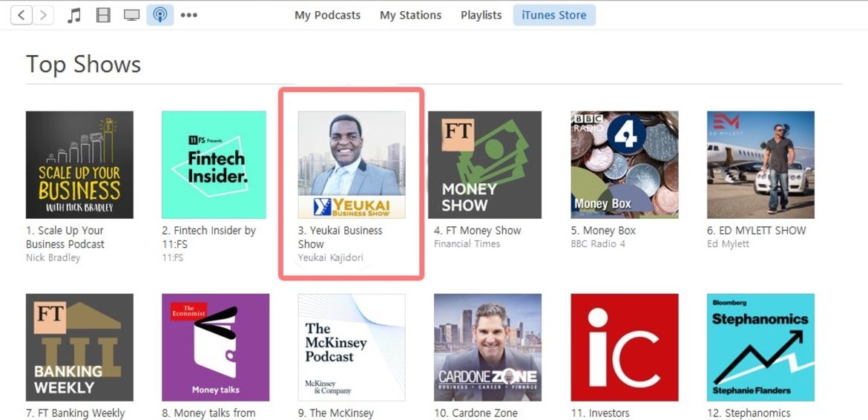Viewport: 868px width, 420px height.
Task: Click title '8. Money talks from'
Action: click(x=208, y=413)
